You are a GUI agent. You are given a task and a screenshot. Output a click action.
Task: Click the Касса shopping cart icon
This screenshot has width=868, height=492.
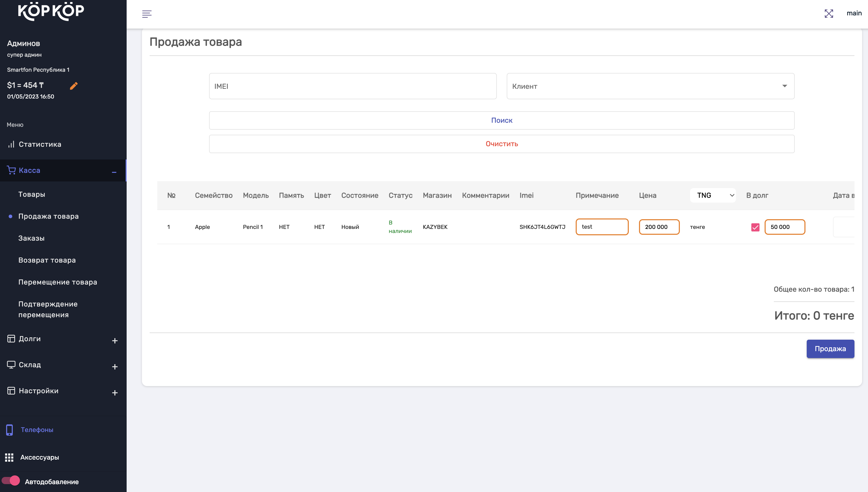tap(11, 170)
